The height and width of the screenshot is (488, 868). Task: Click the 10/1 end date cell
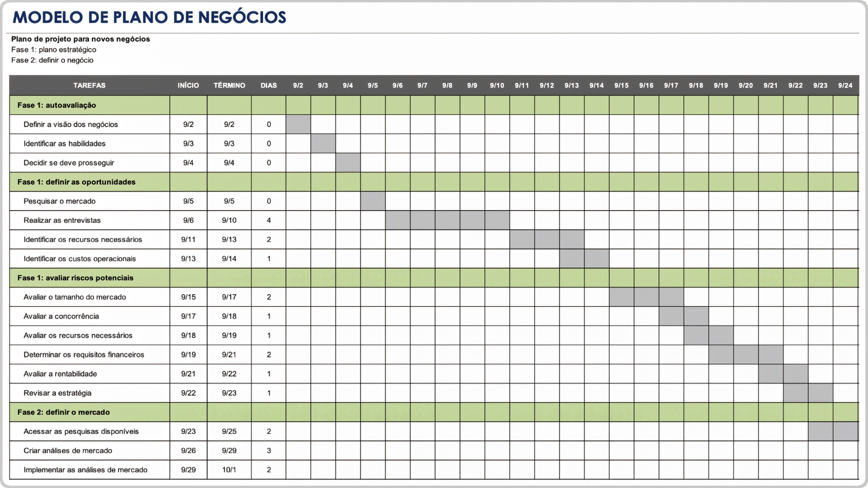point(229,470)
